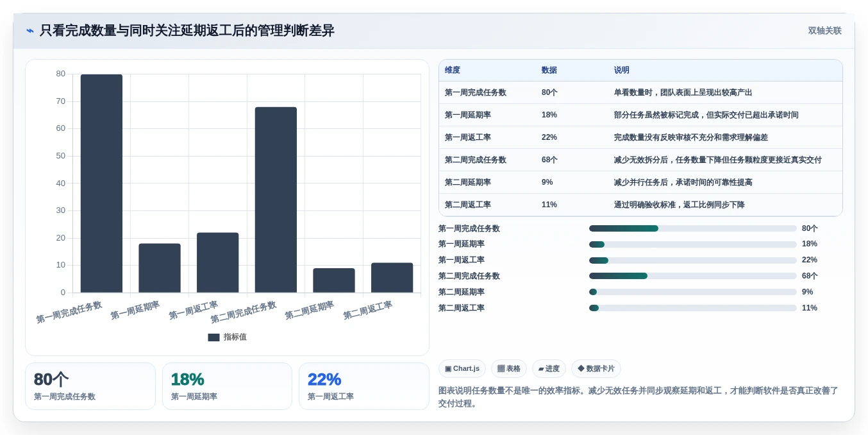This screenshot has width=868, height=435.
Task: Click the 第二周完成任务数 bar in chart
Action: click(x=276, y=200)
